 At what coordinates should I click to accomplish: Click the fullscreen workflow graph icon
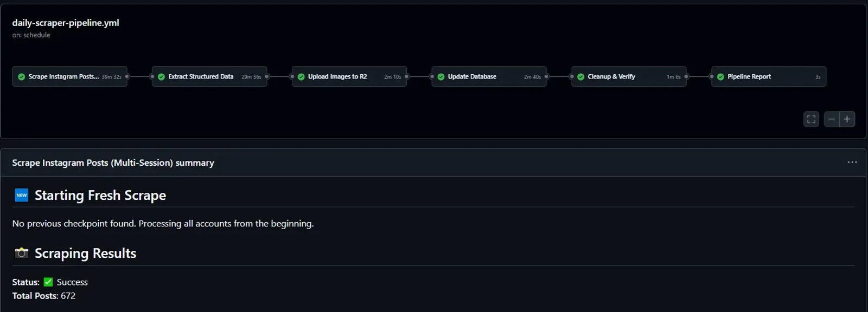[x=811, y=119]
